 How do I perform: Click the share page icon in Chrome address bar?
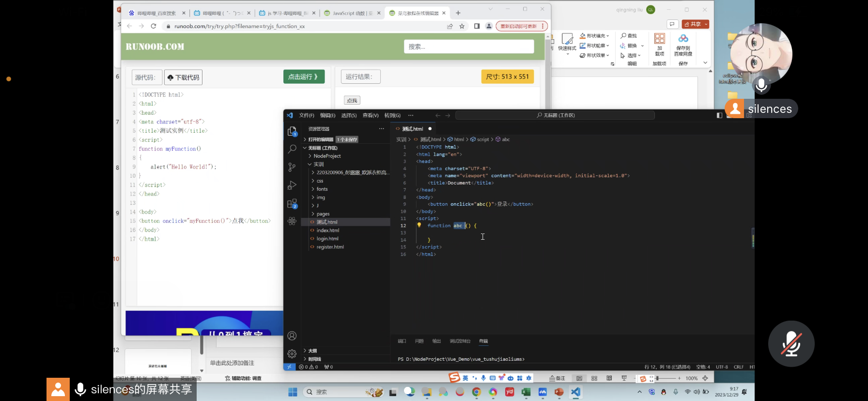point(450,26)
